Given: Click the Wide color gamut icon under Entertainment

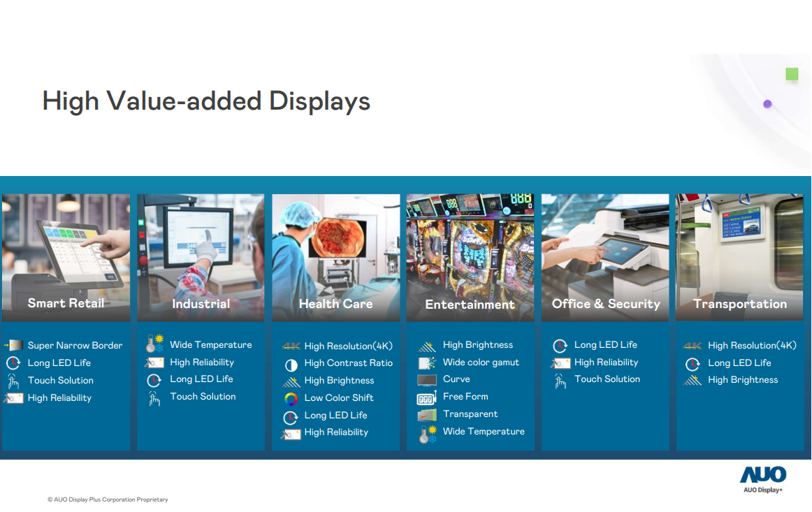Looking at the screenshot, I should click(x=426, y=362).
